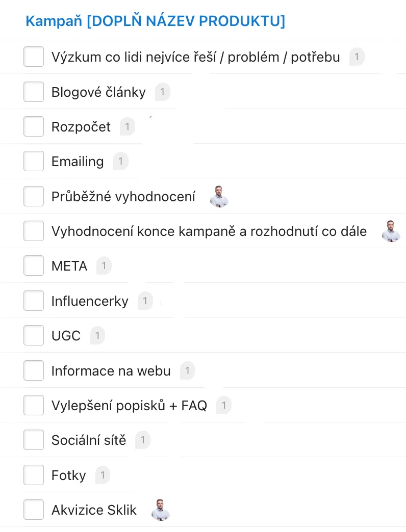Image resolution: width=406 pixels, height=532 pixels.
Task: Mark Rozpočet task as complete
Action: [x=34, y=126]
